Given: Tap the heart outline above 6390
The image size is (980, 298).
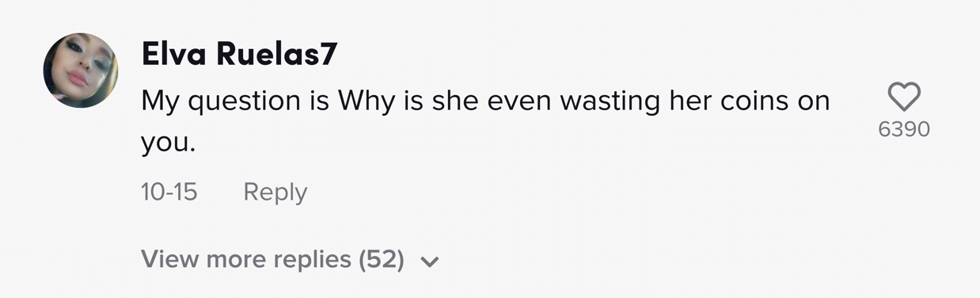Looking at the screenshot, I should [903, 97].
